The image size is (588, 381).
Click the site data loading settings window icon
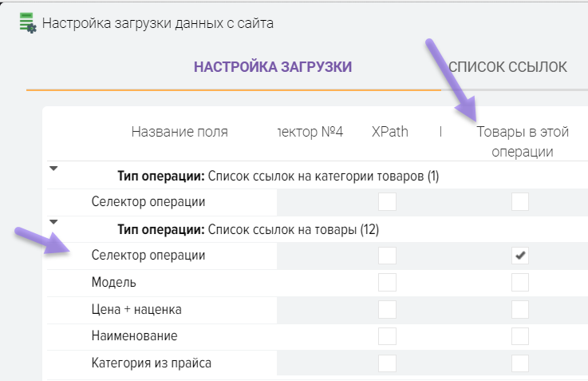click(28, 23)
